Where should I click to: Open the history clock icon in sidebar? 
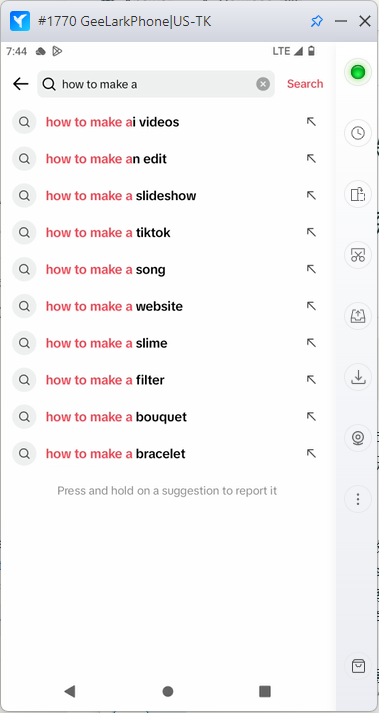(358, 133)
